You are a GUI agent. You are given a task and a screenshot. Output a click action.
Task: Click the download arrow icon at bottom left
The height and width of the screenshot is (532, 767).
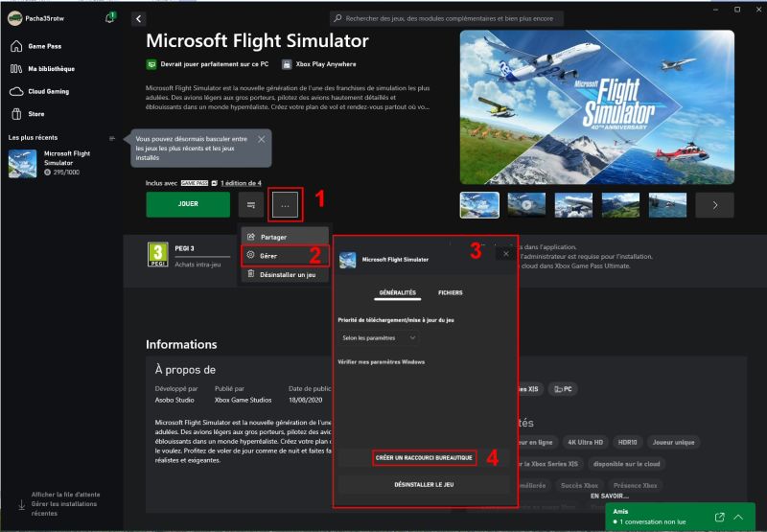point(21,504)
